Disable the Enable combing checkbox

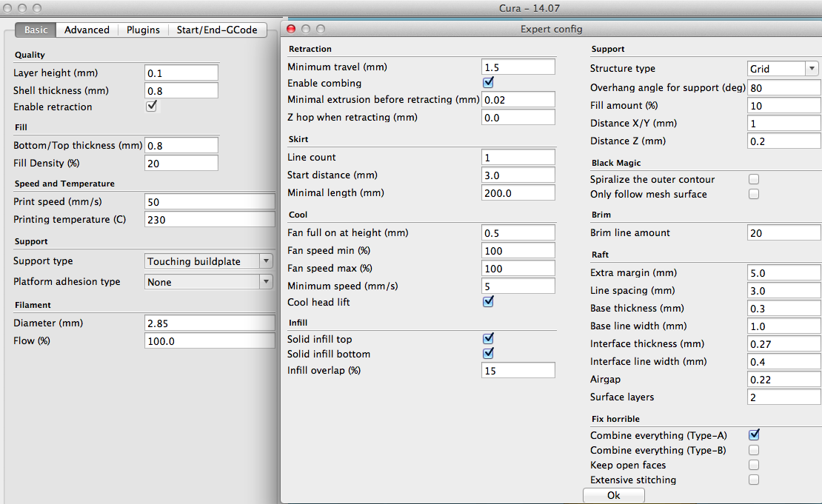[x=488, y=83]
